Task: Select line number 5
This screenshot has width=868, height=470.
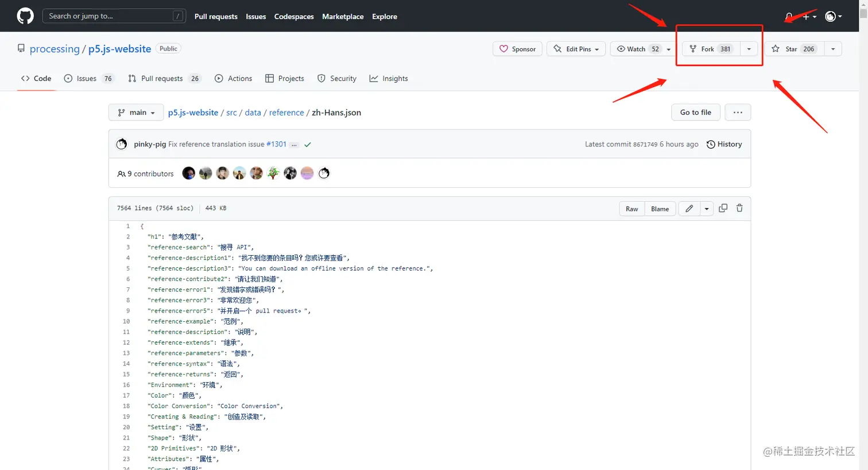Action: (x=127, y=268)
